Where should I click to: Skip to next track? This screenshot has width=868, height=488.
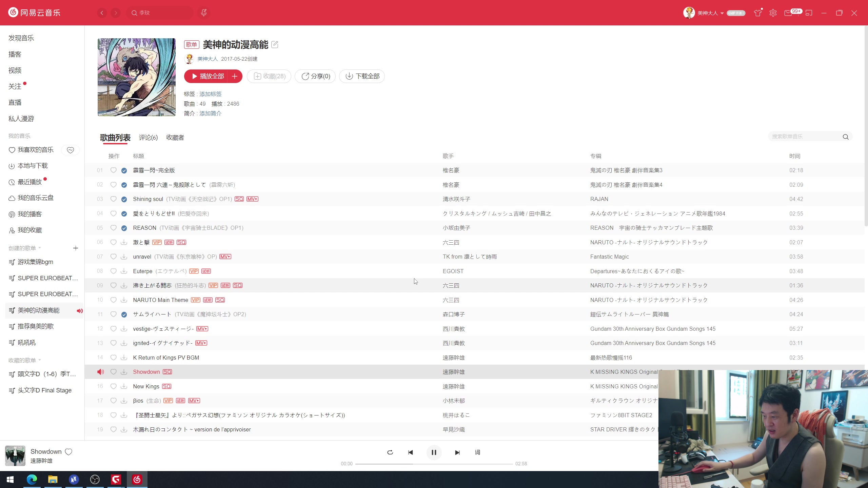(457, 452)
